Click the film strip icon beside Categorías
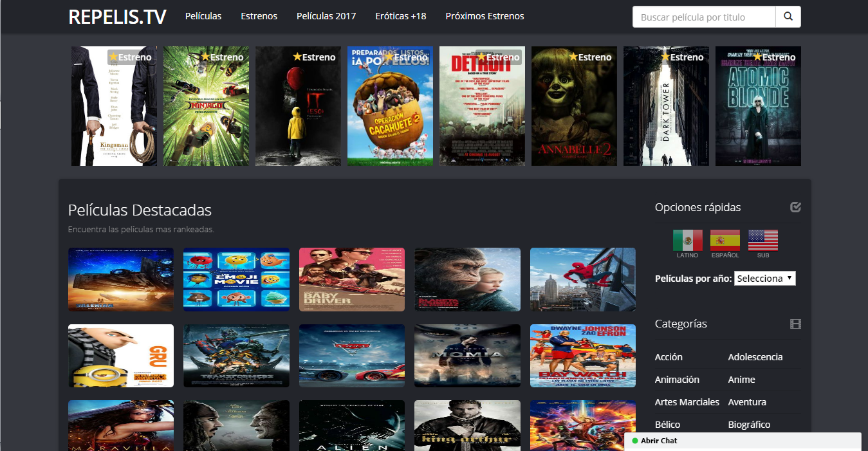The image size is (868, 451). coord(796,324)
